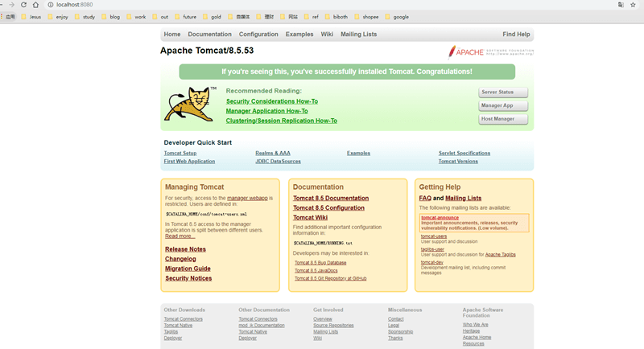This screenshot has width=644, height=349.
Task: Open the Release Notes link
Action: tap(185, 249)
